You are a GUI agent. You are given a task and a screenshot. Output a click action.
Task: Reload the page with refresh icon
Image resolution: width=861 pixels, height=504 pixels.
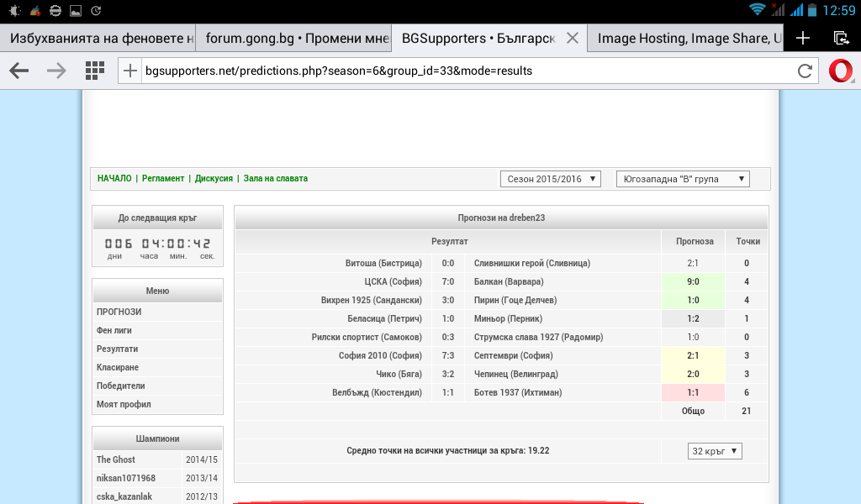[x=805, y=71]
